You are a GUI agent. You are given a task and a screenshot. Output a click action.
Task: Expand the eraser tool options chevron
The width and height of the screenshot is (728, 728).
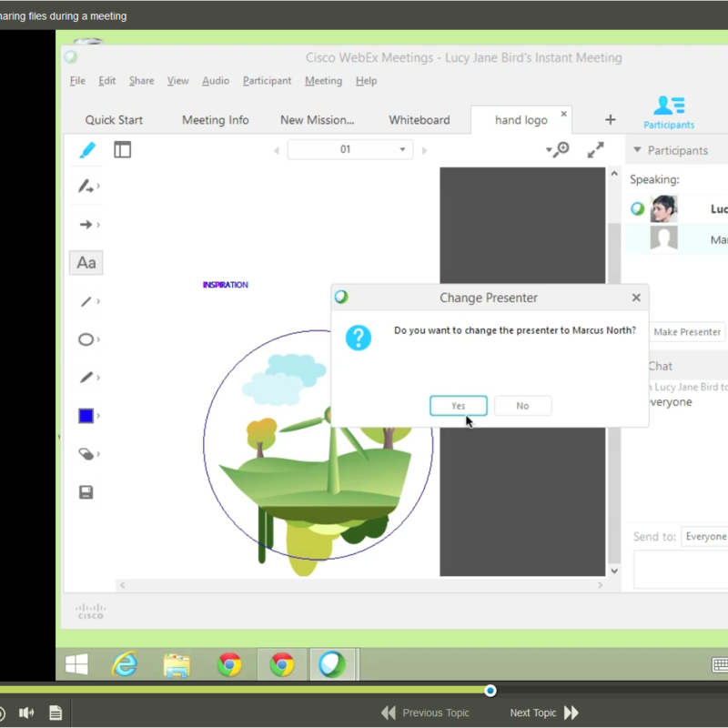click(x=98, y=453)
